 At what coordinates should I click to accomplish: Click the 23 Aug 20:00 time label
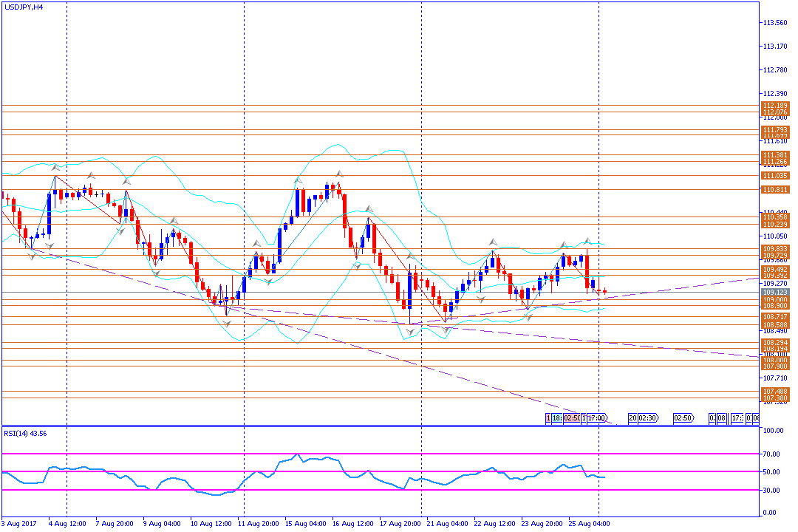coord(542,524)
